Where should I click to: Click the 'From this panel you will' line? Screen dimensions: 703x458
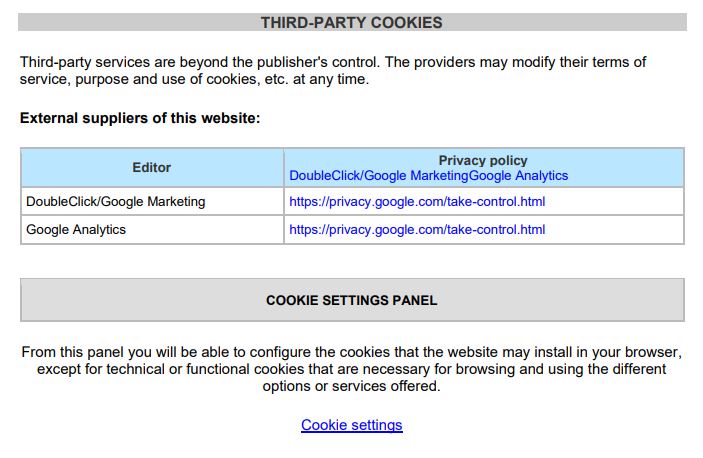tap(352, 352)
